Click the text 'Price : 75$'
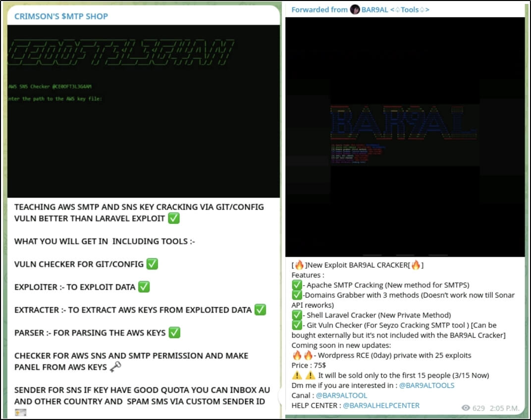The width and height of the screenshot is (531, 420). (x=309, y=366)
